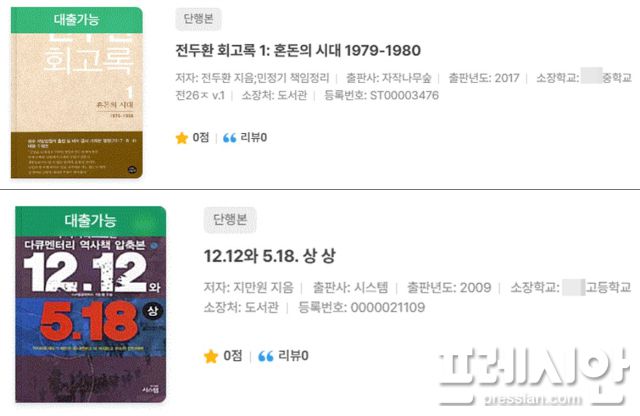Click 등록번호 ST00003476 text
The width and height of the screenshot is (640, 416).
coord(381,96)
